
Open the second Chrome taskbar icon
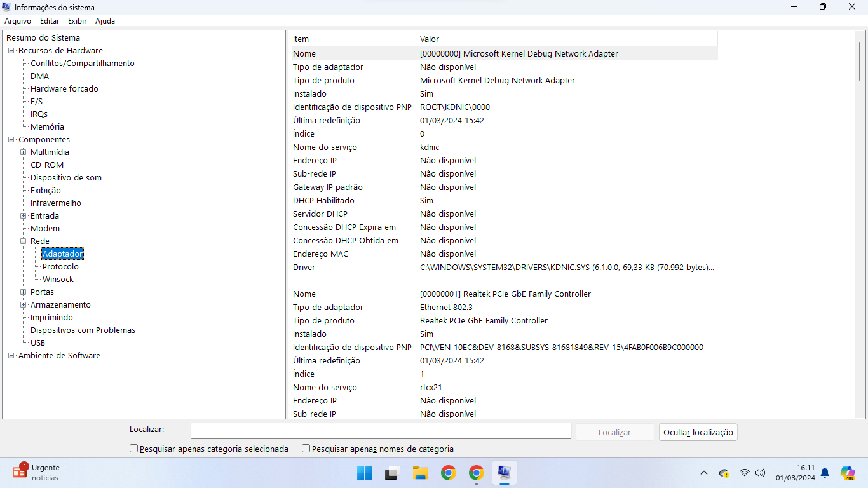click(477, 473)
